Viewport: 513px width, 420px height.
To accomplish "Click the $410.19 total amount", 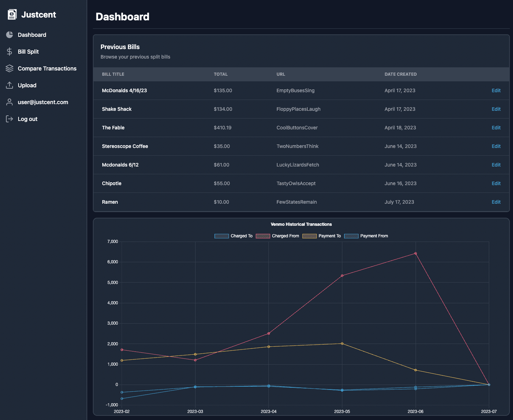I will [223, 128].
